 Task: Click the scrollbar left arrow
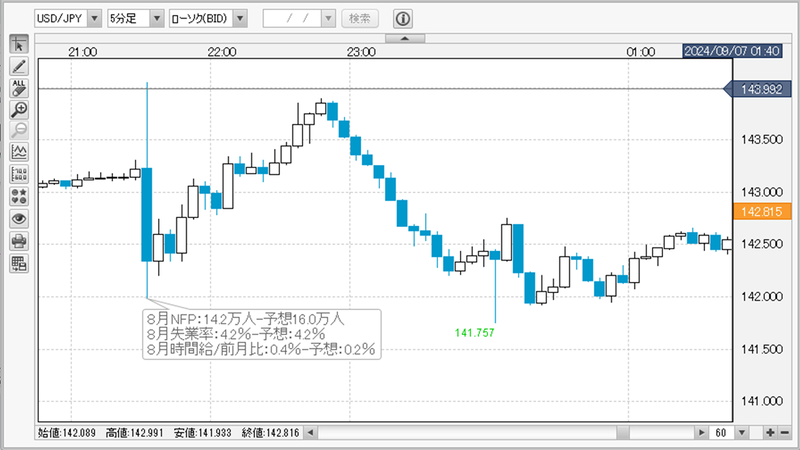click(310, 433)
